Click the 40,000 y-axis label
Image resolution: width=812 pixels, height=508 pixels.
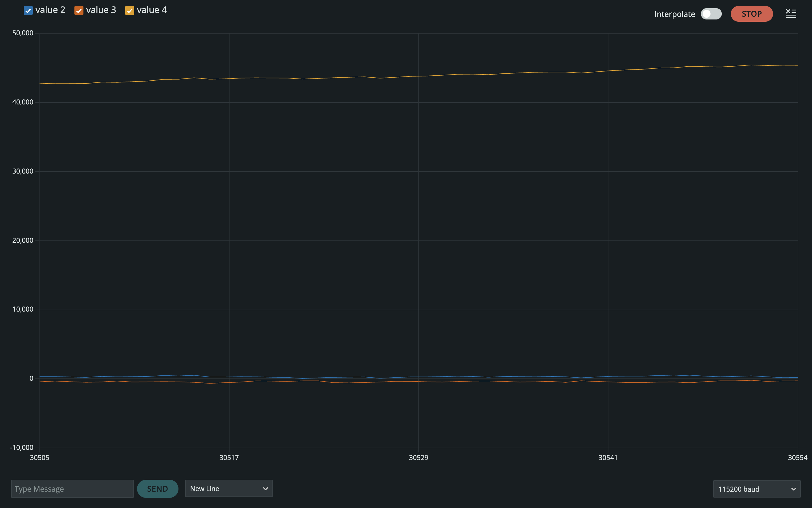pyautogui.click(x=23, y=102)
